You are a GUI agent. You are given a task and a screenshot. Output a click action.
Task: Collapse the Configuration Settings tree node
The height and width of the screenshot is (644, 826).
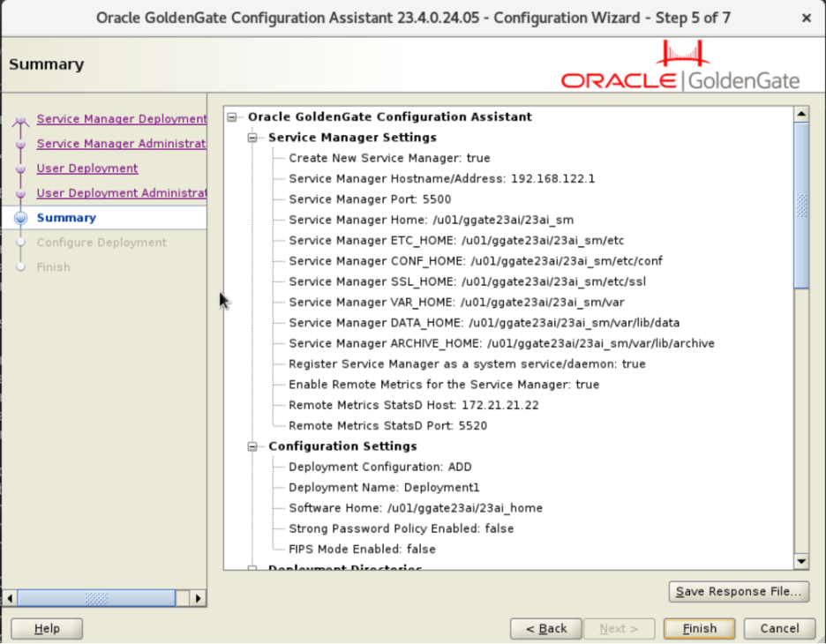click(252, 446)
